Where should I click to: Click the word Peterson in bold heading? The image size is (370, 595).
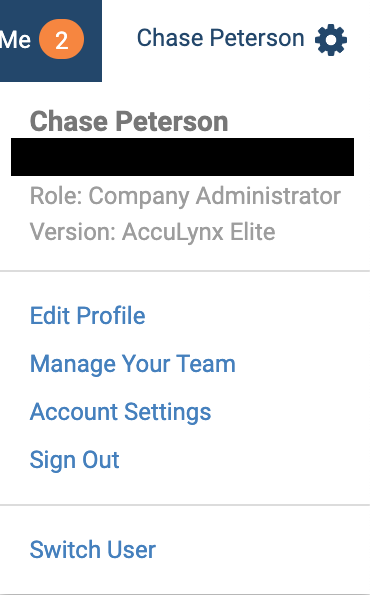click(172, 122)
